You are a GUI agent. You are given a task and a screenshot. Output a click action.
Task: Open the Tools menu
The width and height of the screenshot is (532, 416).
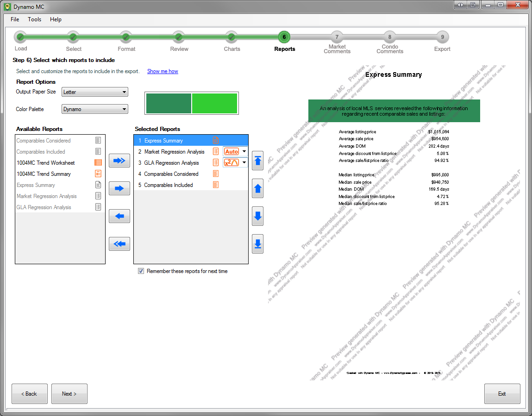(34, 19)
